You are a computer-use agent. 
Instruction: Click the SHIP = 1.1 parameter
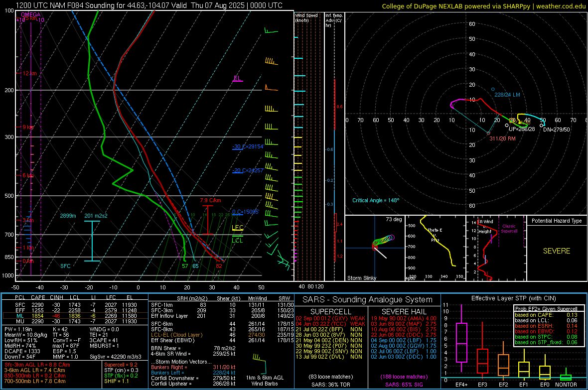point(116,382)
